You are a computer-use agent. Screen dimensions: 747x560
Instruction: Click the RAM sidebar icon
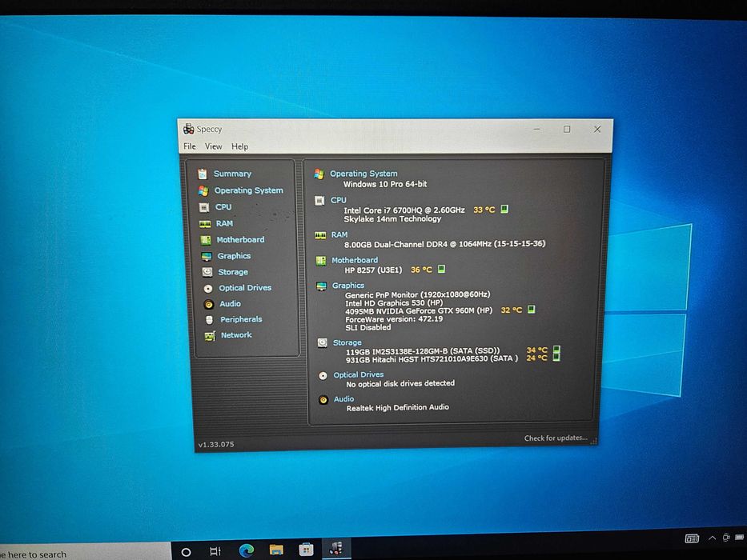[205, 223]
